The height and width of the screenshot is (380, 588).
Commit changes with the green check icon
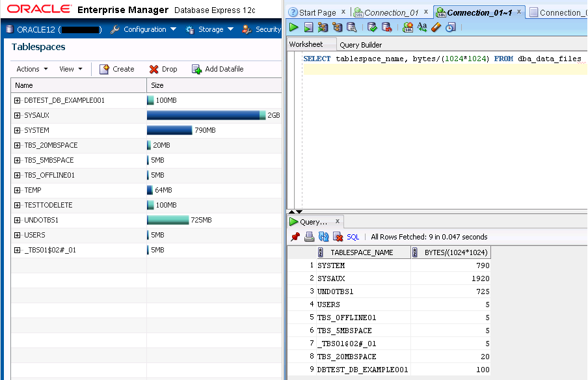pyautogui.click(x=372, y=27)
